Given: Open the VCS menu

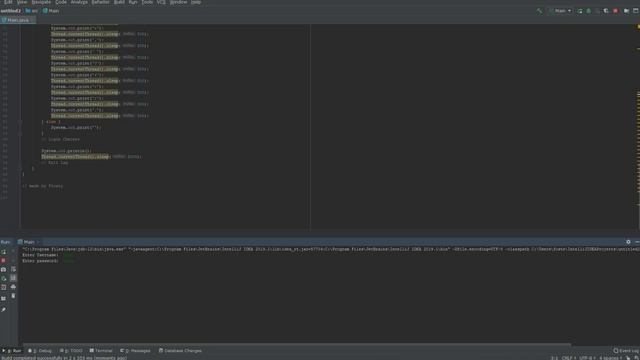Looking at the screenshot, I should (x=161, y=2).
